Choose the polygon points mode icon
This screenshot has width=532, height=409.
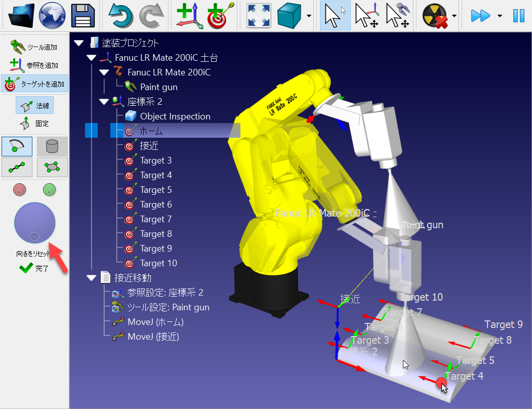point(52,167)
